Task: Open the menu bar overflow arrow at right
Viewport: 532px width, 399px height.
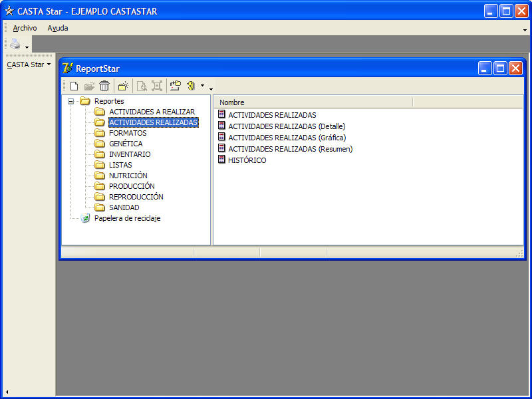Action: pos(525,30)
